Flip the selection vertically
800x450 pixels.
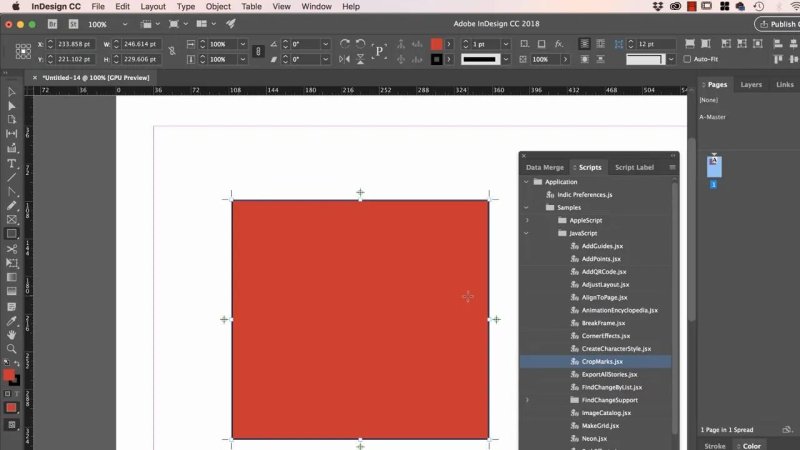pos(360,59)
